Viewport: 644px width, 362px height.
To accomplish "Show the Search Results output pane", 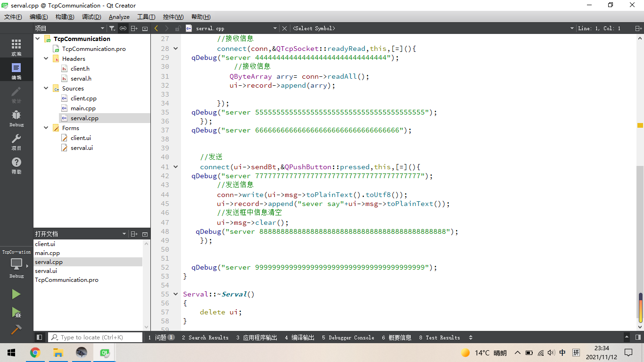I will point(205,337).
